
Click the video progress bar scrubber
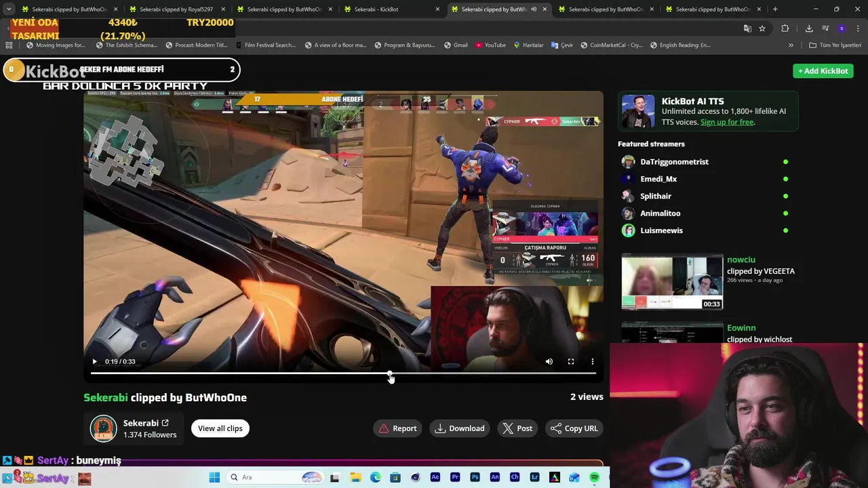point(390,373)
